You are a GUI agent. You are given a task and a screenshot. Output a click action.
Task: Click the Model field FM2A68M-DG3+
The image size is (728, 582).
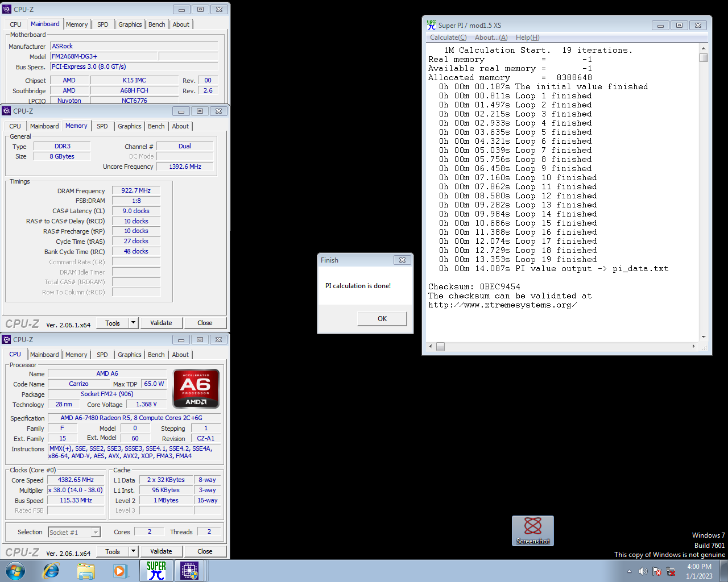(x=104, y=56)
